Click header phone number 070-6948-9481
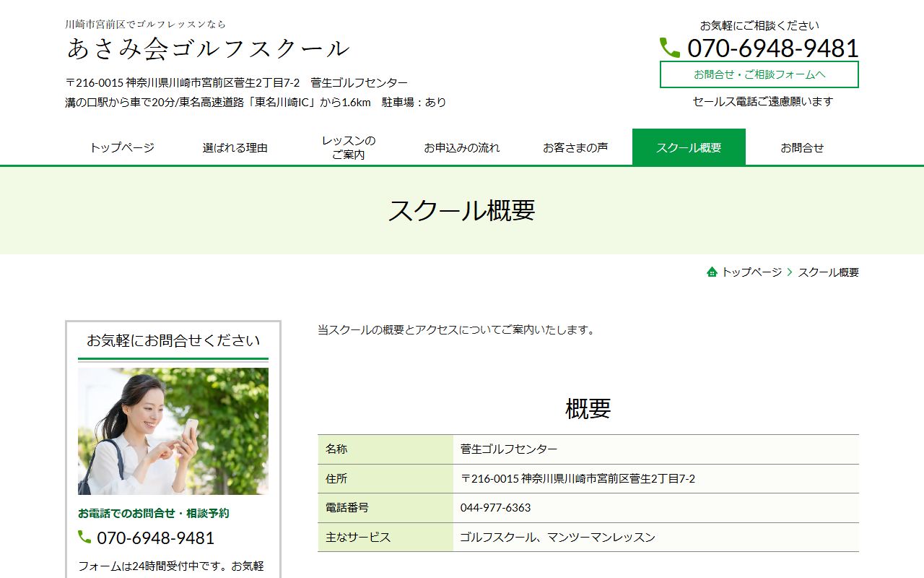The image size is (924, 578). pos(773,48)
